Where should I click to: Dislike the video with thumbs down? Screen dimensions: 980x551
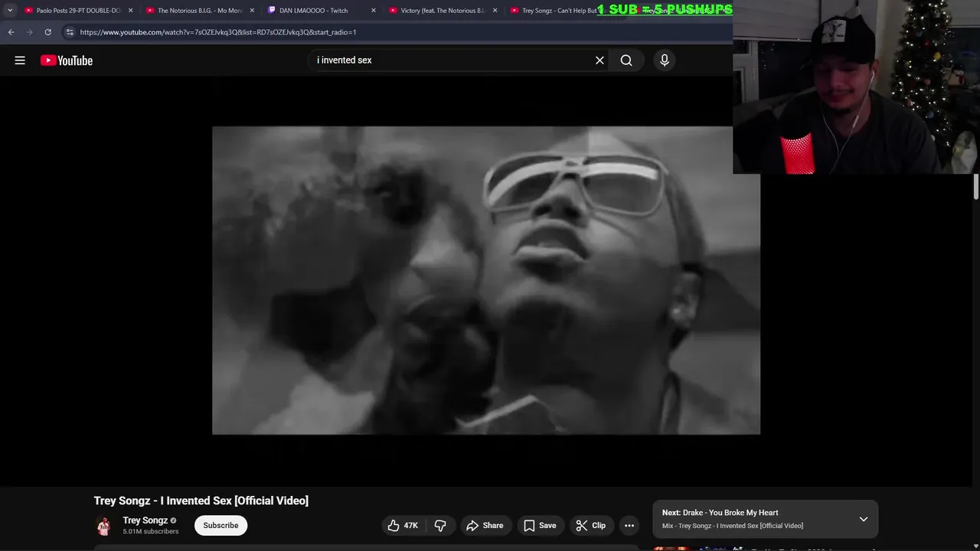pos(440,526)
